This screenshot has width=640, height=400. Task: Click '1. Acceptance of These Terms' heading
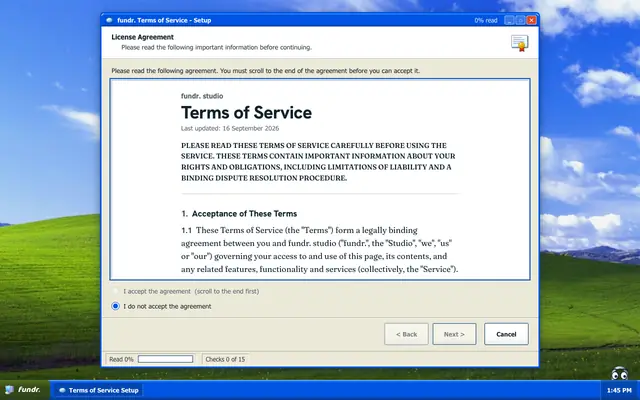pos(239,213)
